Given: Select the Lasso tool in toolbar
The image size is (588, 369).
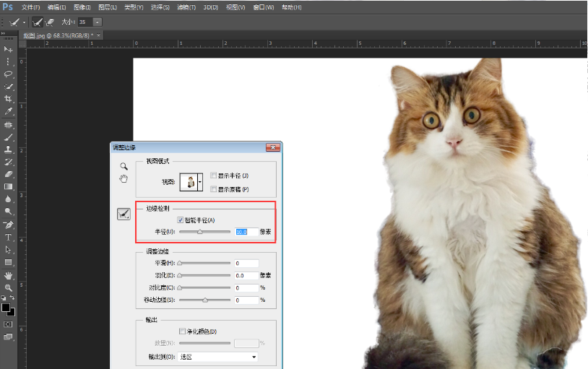Looking at the screenshot, I should click(x=9, y=74).
